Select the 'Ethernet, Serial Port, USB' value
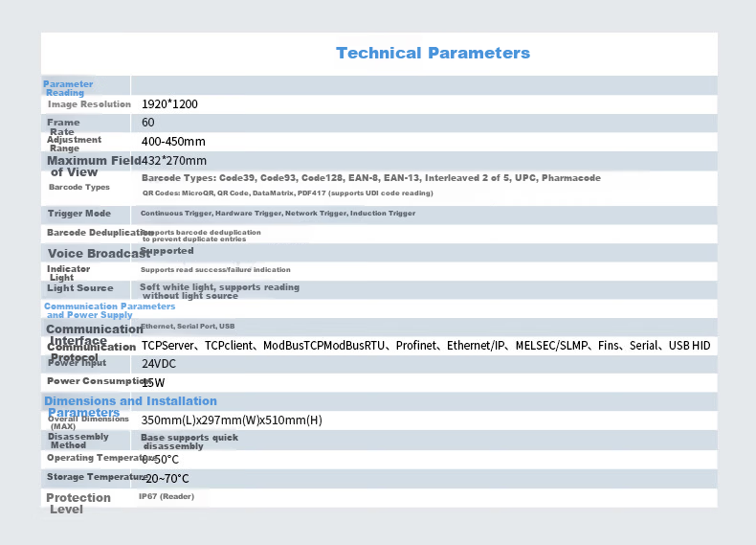 click(188, 327)
